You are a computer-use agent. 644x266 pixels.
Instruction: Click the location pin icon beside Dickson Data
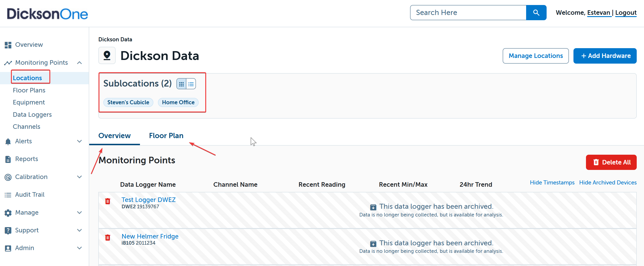click(x=107, y=55)
